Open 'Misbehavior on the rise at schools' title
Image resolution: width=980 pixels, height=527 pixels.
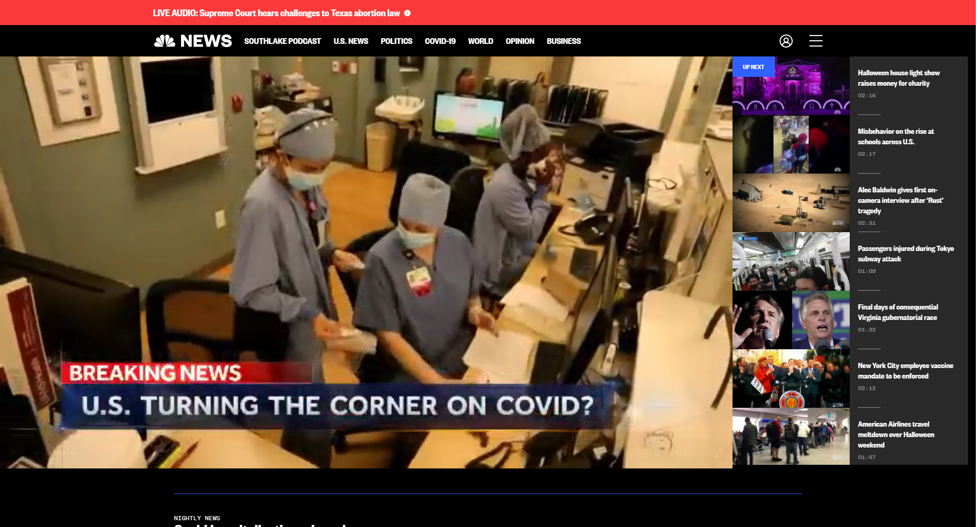point(895,136)
